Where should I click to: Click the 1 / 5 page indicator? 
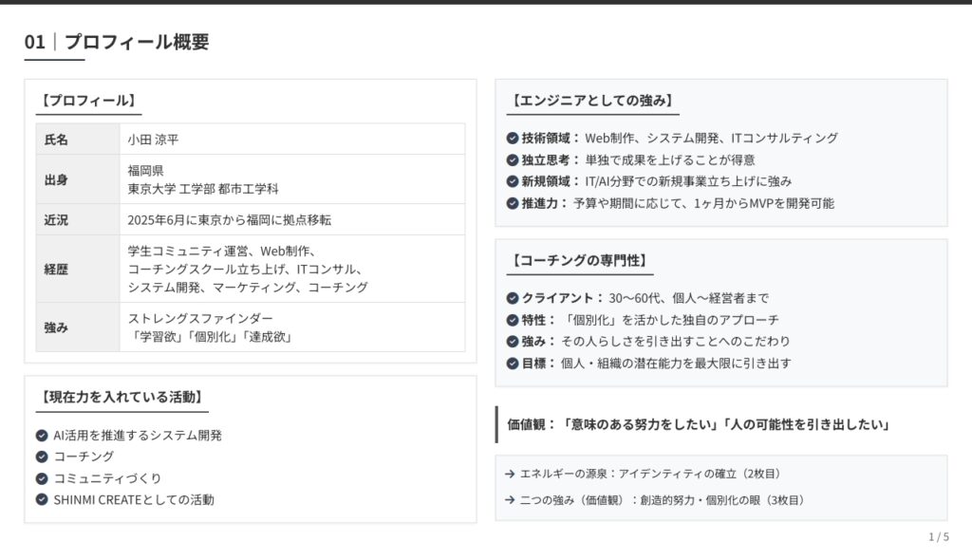click(938, 537)
